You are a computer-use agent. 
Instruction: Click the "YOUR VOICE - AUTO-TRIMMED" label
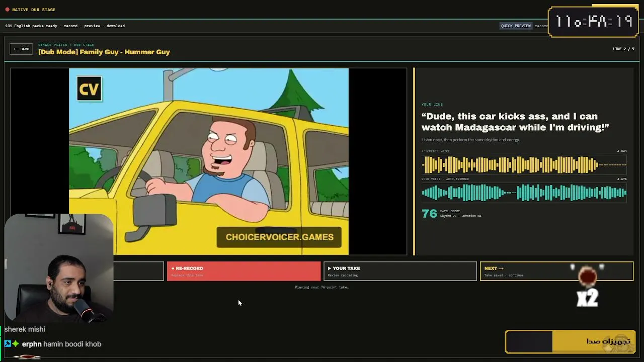pos(445,178)
